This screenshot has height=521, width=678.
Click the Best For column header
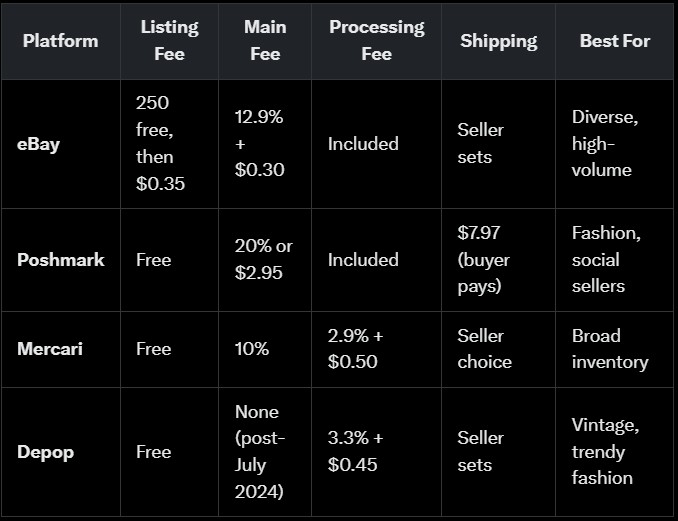tap(614, 41)
